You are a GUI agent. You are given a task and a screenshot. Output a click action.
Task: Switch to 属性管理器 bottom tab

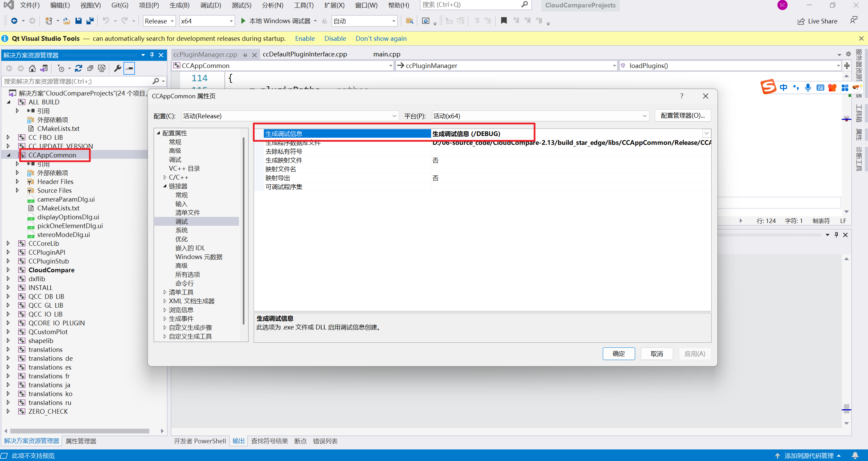click(81, 441)
